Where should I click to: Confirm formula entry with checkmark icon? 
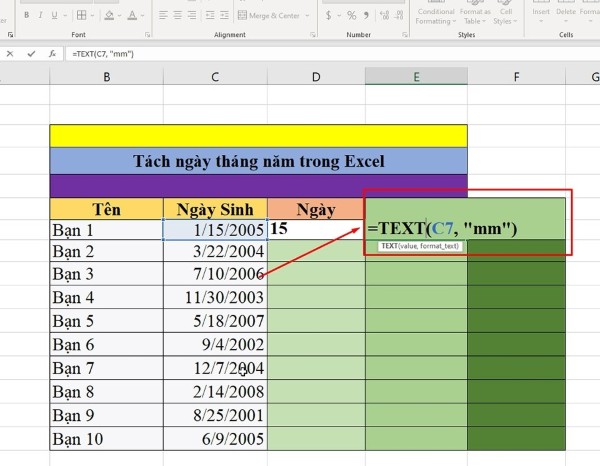[x=31, y=54]
